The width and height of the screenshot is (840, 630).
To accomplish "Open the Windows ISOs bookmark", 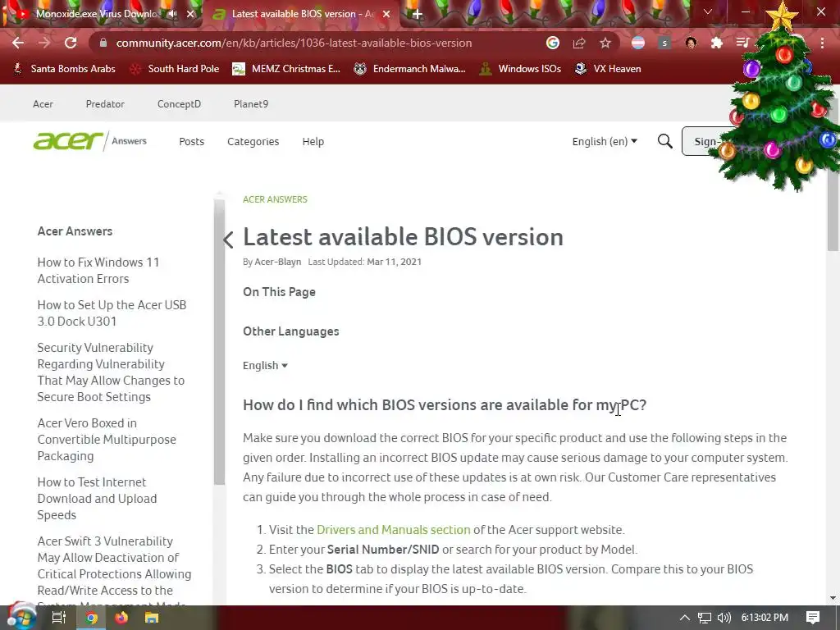I will (520, 69).
